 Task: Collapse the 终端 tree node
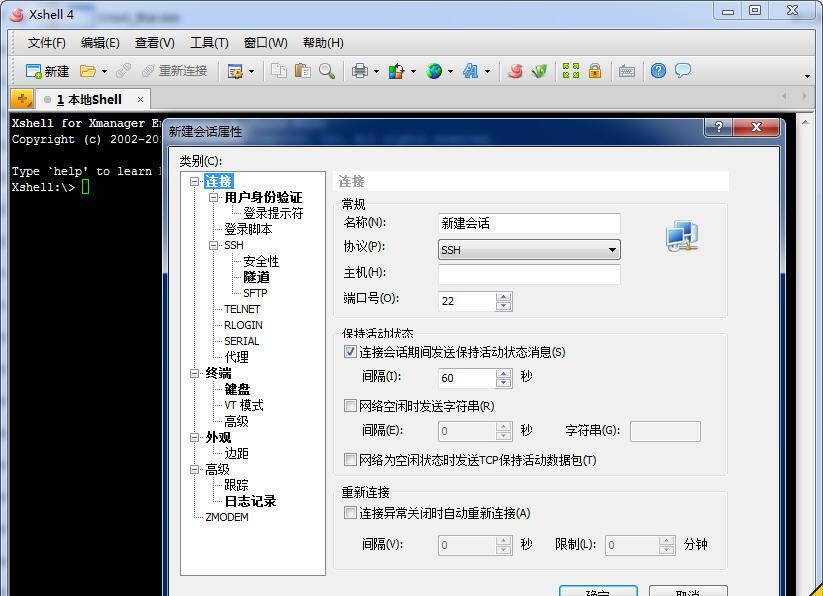[195, 373]
